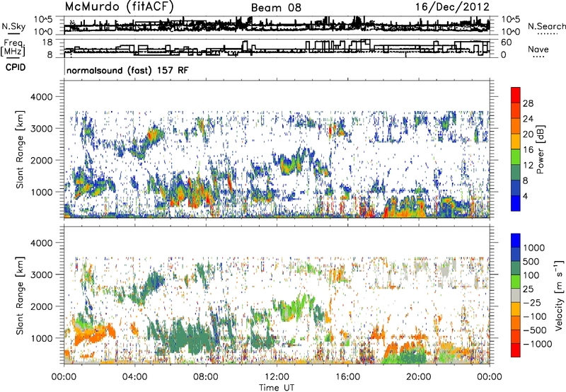Click the velocity colorbar value −1000
The width and height of the screenshot is (566, 392).
tap(538, 344)
